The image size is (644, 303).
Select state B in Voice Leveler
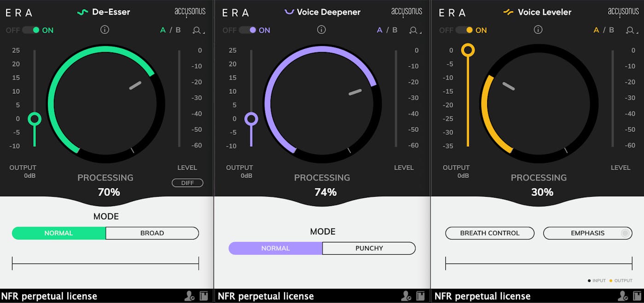tap(611, 30)
